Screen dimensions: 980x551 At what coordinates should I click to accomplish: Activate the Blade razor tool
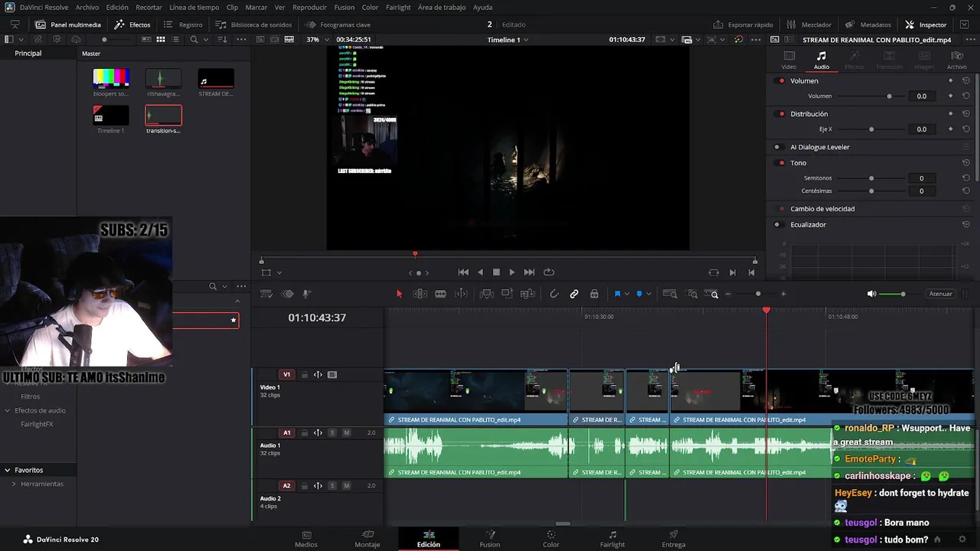pyautogui.click(x=440, y=294)
